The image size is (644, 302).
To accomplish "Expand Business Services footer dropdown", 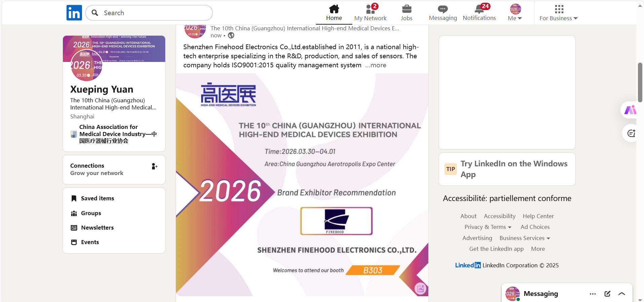I will point(525,238).
